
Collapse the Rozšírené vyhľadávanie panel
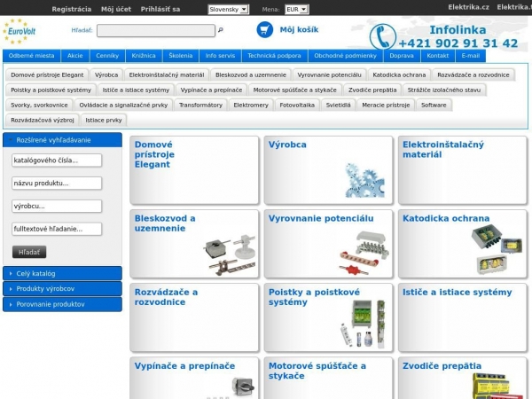coord(62,140)
